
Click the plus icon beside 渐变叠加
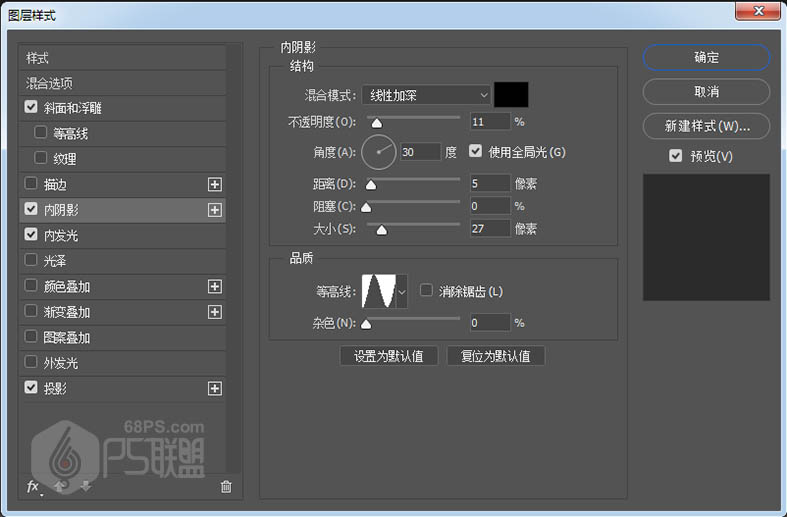click(215, 312)
